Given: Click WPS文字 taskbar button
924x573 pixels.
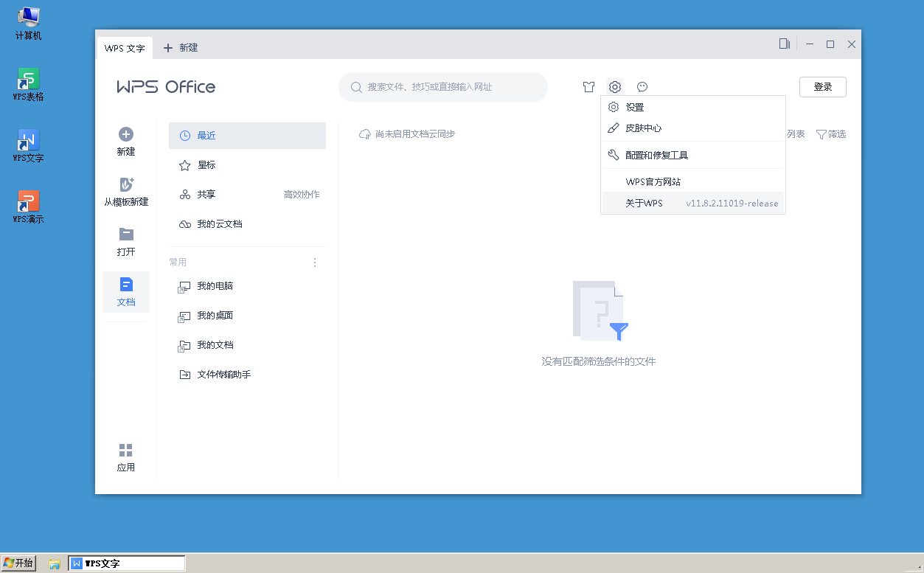Looking at the screenshot, I should [x=126, y=563].
